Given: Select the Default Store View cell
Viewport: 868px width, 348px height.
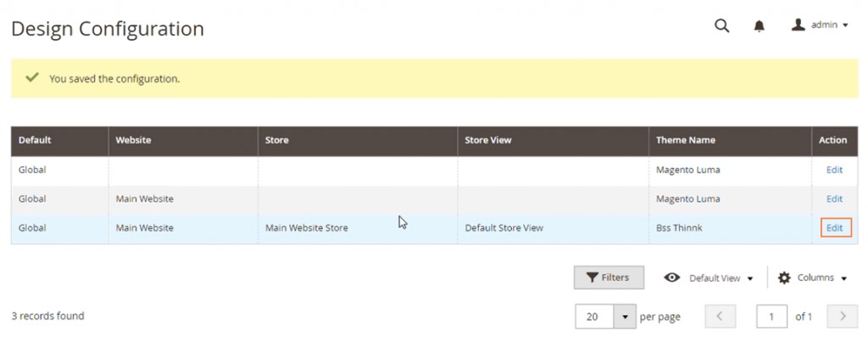Looking at the screenshot, I should pos(504,228).
